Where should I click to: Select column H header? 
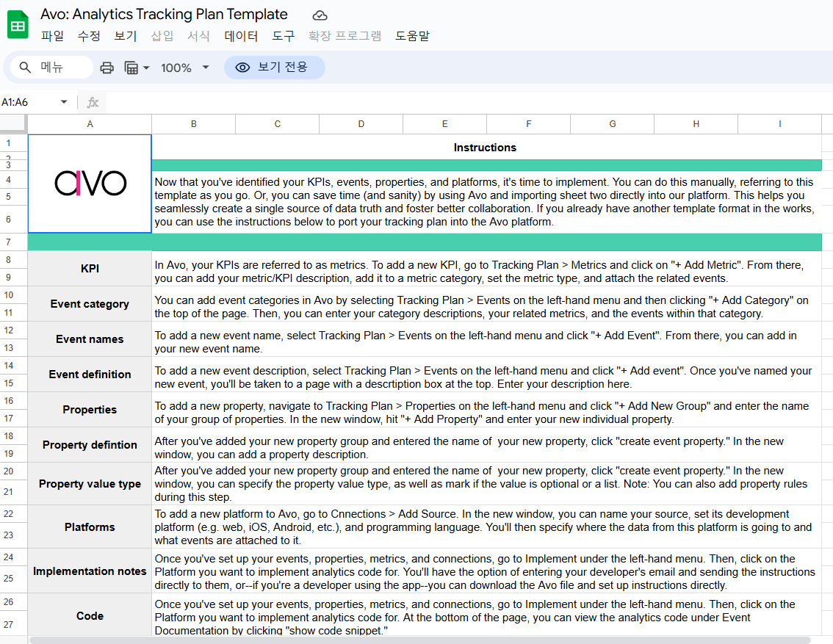696,123
